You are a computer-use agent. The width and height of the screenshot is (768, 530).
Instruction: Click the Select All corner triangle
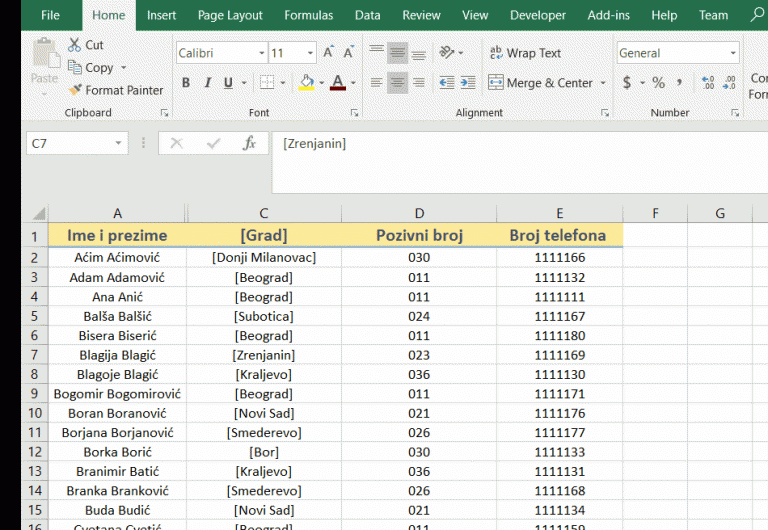(38, 213)
